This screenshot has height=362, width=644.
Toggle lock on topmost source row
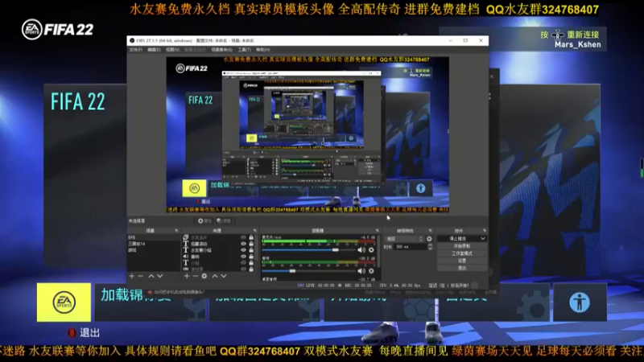coord(251,237)
